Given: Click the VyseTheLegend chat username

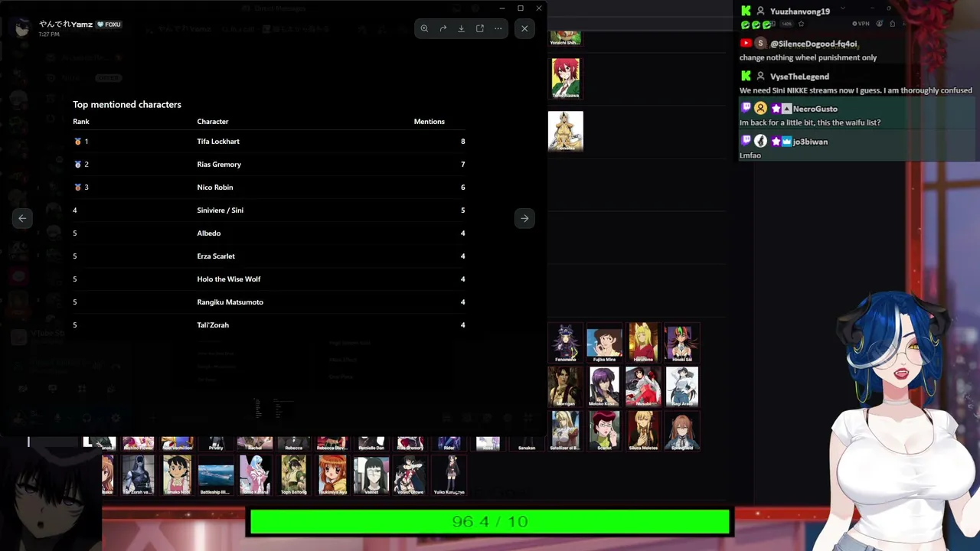Looking at the screenshot, I should (799, 77).
